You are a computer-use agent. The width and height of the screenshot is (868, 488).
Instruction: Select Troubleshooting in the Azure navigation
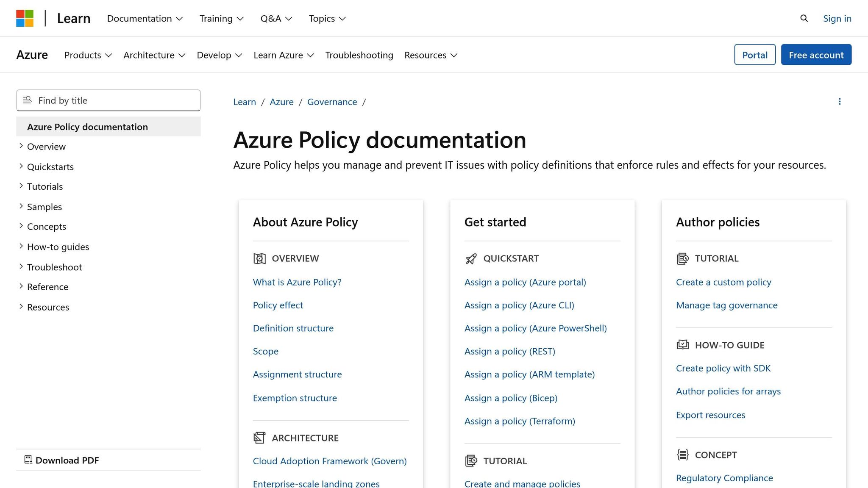(359, 55)
